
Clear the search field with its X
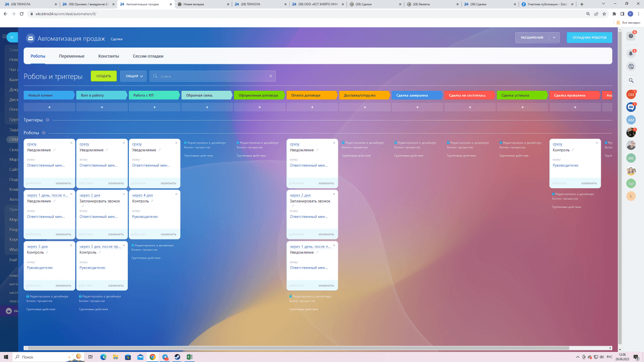pos(271,76)
